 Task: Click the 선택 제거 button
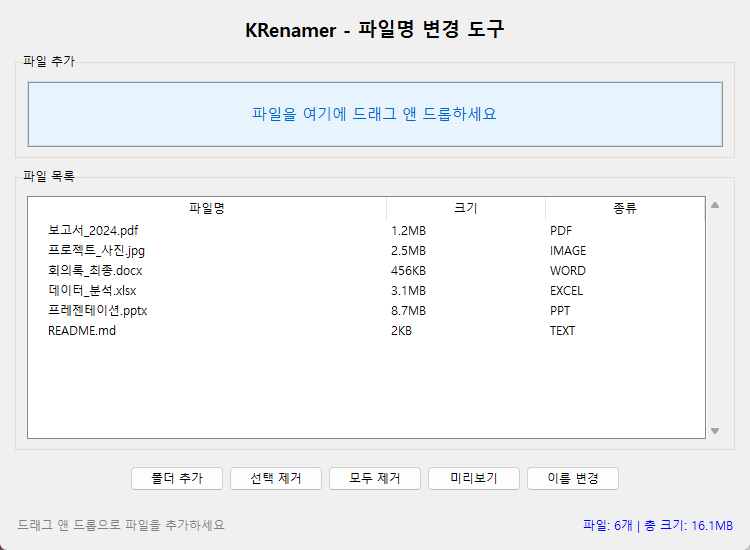coord(276,478)
